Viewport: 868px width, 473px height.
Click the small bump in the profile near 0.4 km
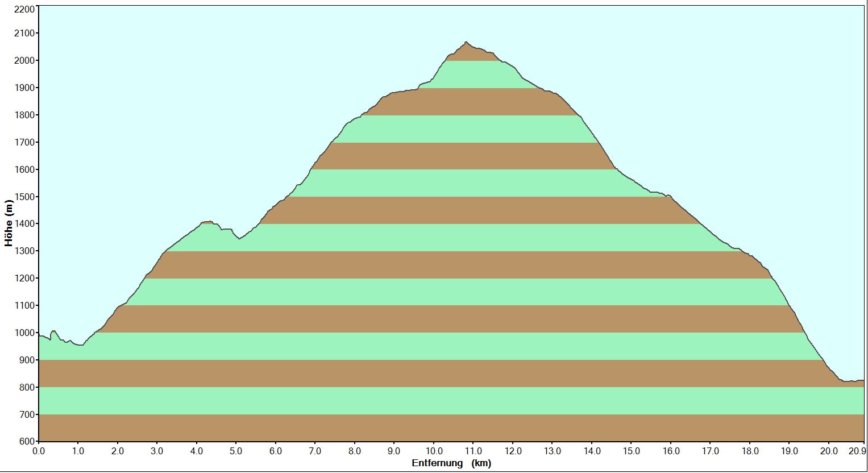[53, 331]
